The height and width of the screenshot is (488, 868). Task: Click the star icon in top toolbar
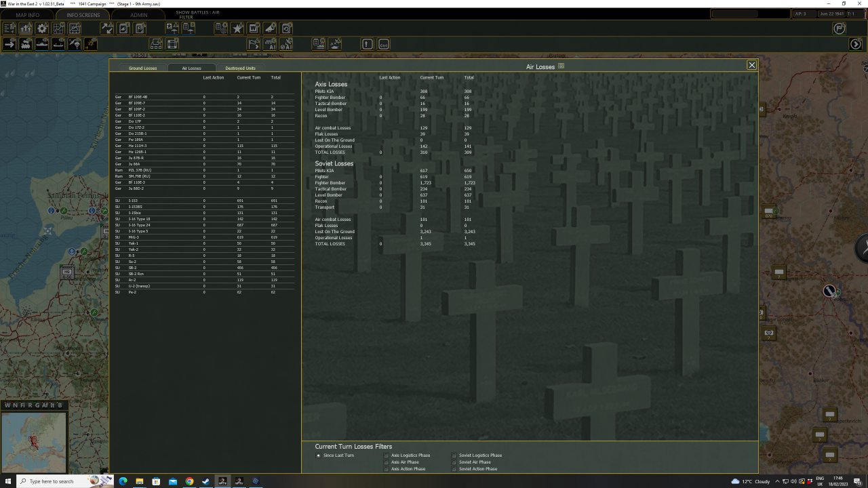point(237,28)
